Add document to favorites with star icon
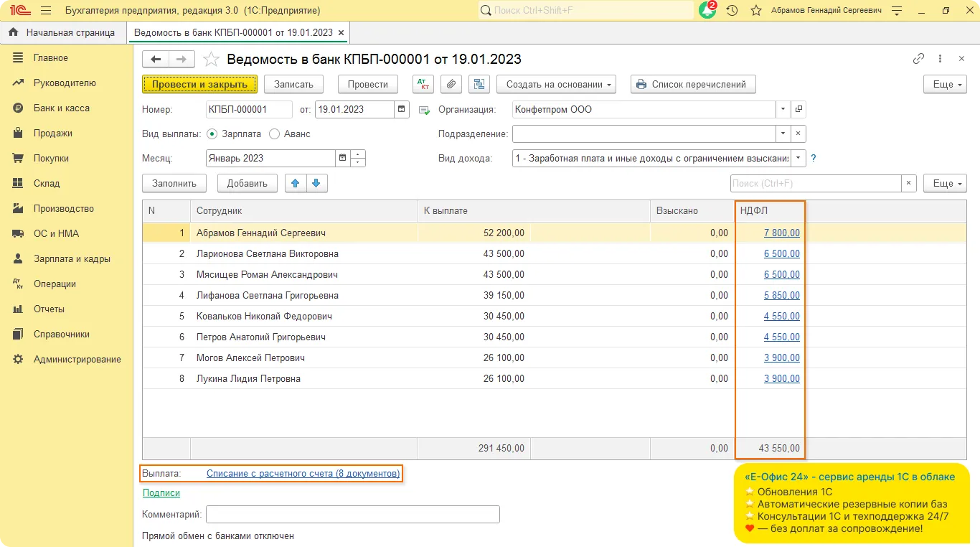The width and height of the screenshot is (980, 547). [x=211, y=60]
